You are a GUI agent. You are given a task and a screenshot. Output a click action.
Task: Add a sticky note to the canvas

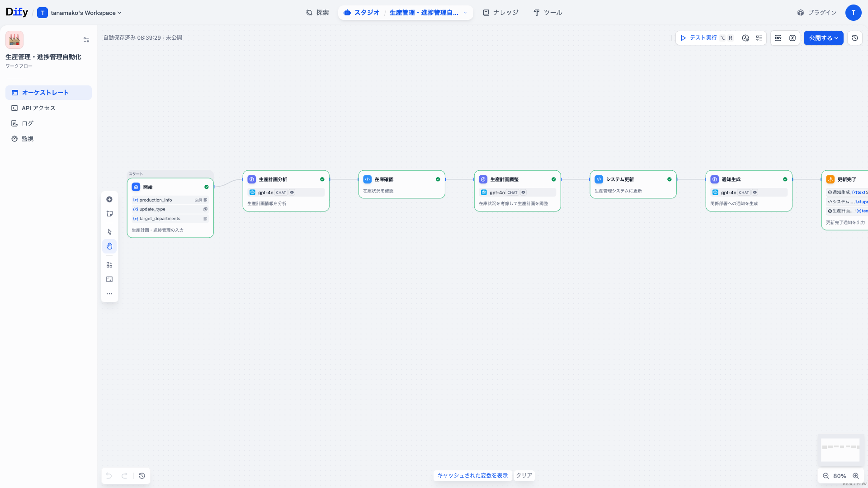click(109, 213)
